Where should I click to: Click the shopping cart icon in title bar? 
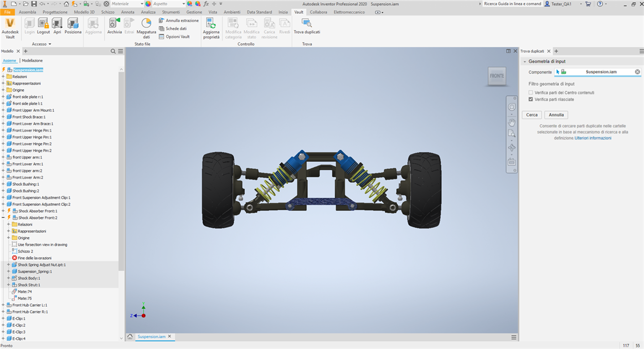tap(588, 4)
